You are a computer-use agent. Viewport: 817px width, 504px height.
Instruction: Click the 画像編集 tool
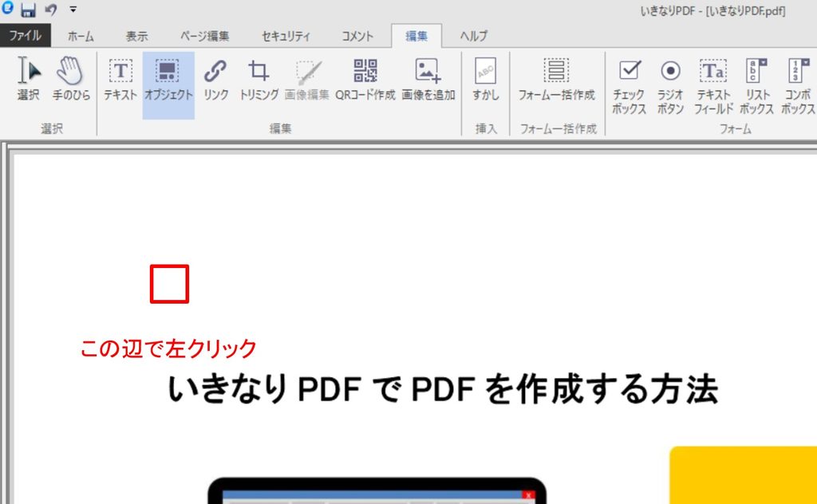(x=307, y=79)
